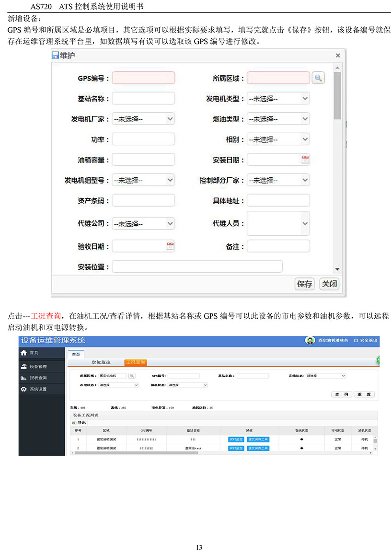Click the 导出 export icon above the table
The width and height of the screenshot is (392, 553).
tap(74, 423)
